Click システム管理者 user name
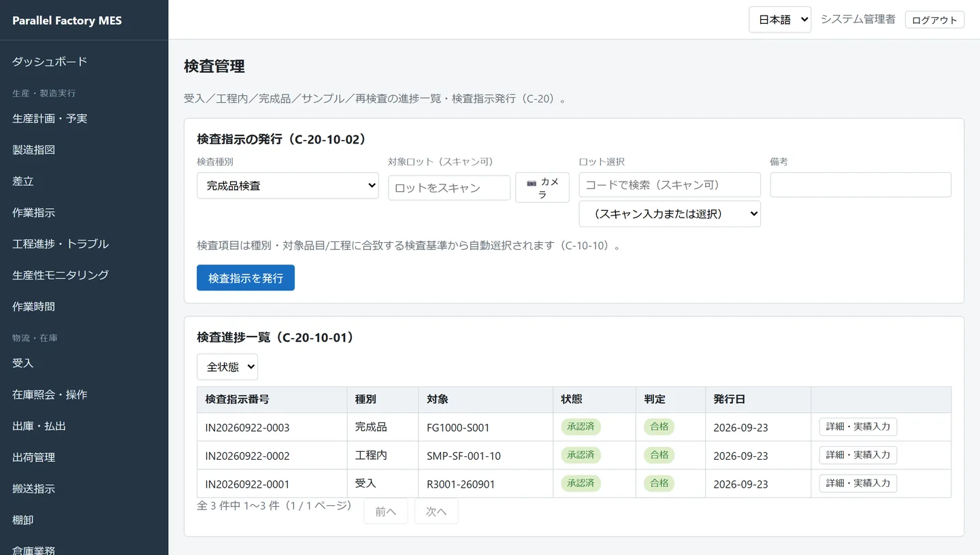The height and width of the screenshot is (555, 980). tap(858, 19)
